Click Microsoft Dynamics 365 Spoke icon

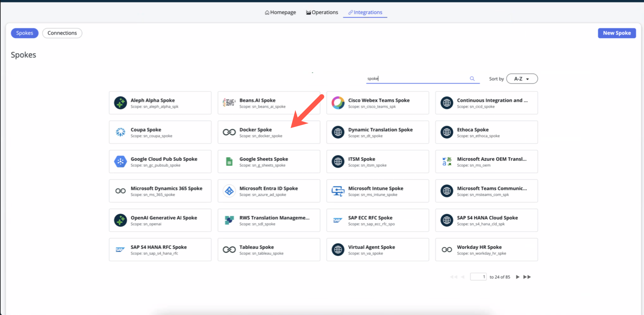[120, 191]
